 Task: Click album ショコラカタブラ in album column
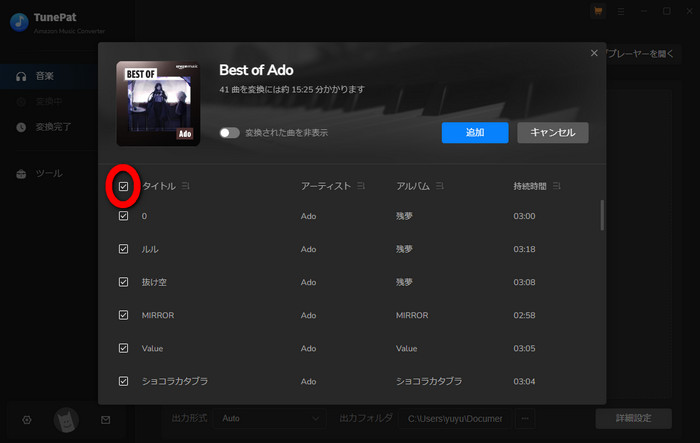(429, 381)
